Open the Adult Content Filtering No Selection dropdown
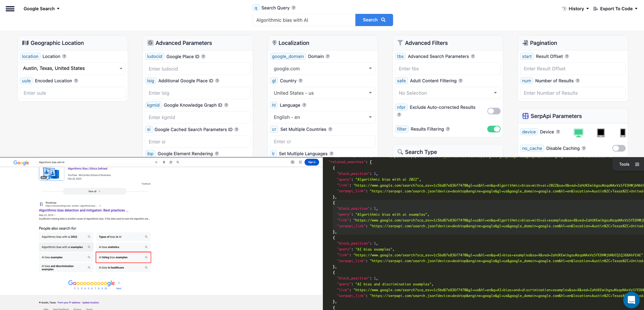 pos(448,93)
